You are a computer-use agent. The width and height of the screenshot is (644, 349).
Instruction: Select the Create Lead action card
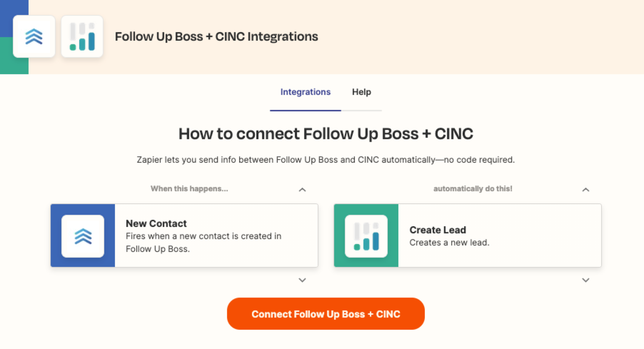[x=468, y=236]
